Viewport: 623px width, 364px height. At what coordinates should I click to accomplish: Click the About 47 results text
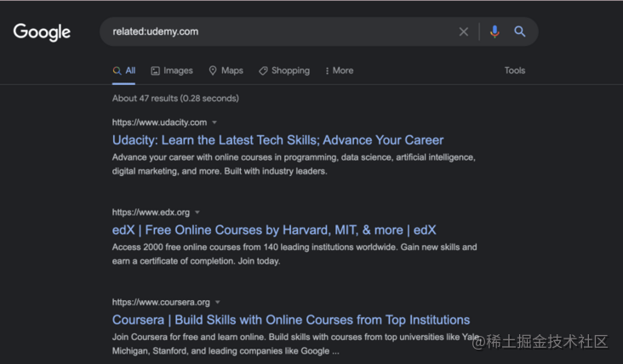[x=175, y=98]
